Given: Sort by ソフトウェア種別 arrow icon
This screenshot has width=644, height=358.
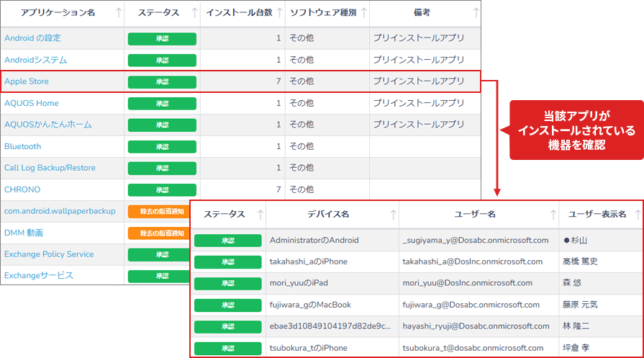Looking at the screenshot, I should (x=364, y=13).
